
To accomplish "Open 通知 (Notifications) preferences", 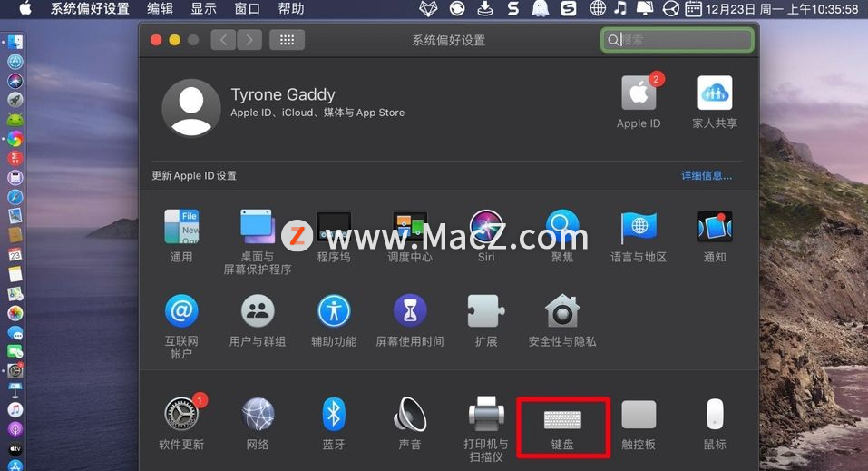I will pyautogui.click(x=715, y=236).
